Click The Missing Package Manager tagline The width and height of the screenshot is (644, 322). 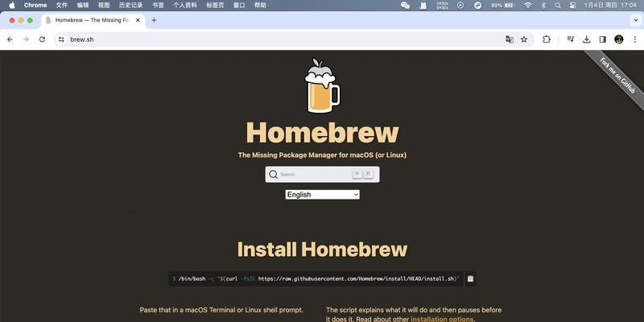tap(323, 155)
